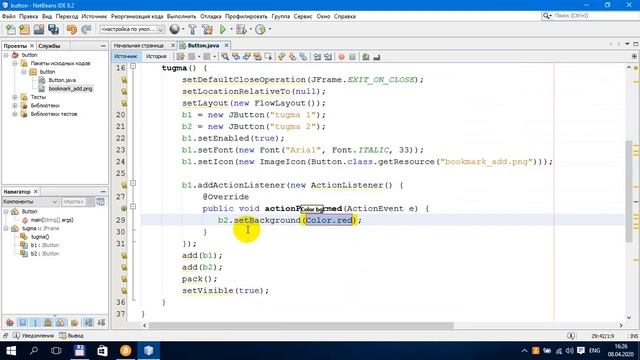Click the Find Next Occurrence icon
Image resolution: width=640 pixels, height=360 pixels.
point(247,57)
